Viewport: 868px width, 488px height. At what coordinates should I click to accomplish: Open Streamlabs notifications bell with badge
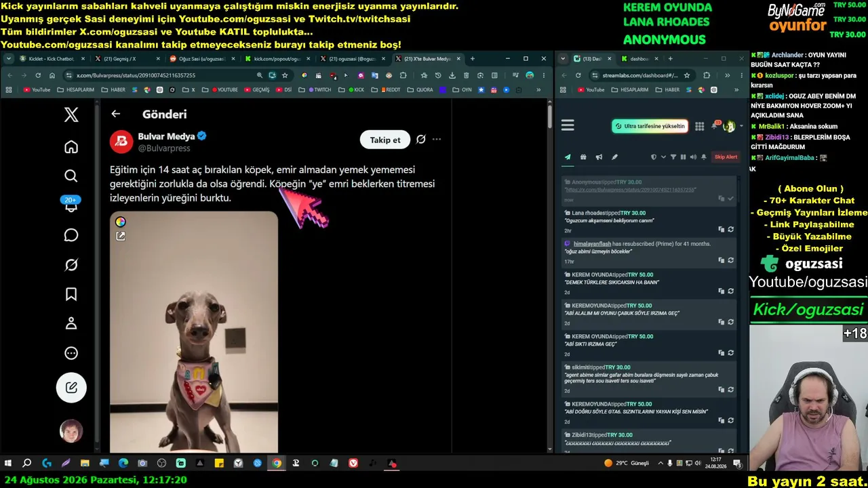tap(715, 125)
